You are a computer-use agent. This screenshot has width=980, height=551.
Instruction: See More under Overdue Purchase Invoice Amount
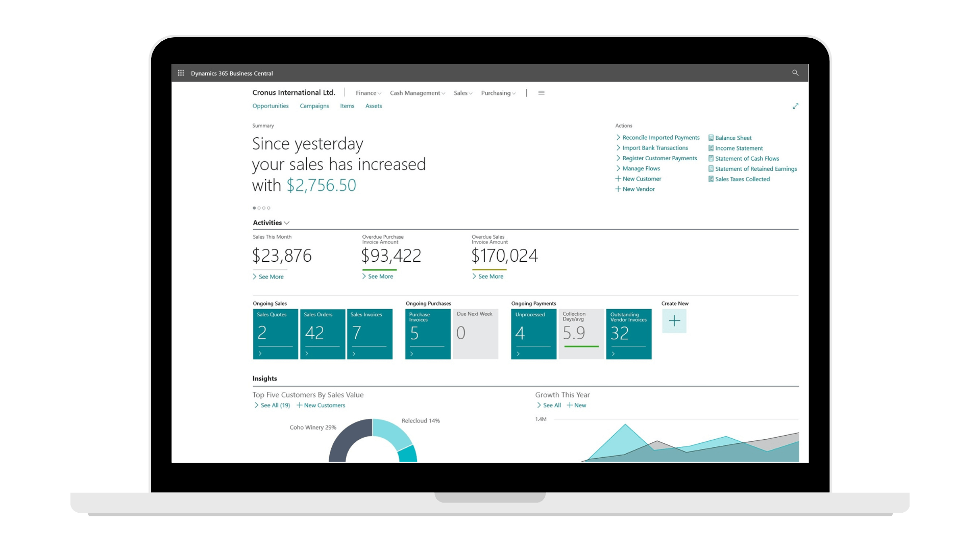point(378,277)
